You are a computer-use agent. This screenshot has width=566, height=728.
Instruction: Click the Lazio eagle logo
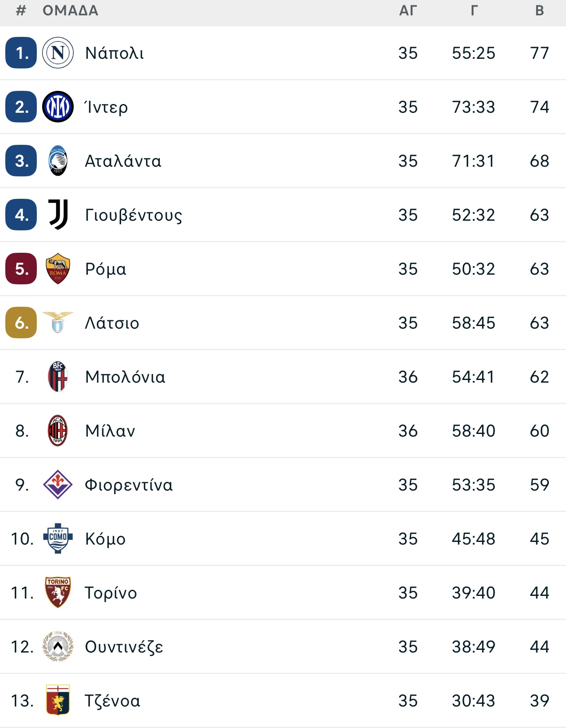58,323
